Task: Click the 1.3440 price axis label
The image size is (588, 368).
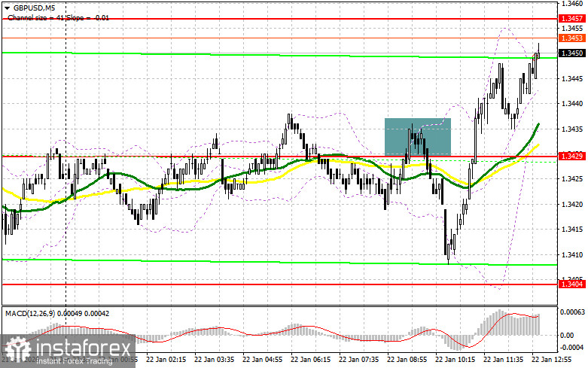Action: click(x=572, y=104)
